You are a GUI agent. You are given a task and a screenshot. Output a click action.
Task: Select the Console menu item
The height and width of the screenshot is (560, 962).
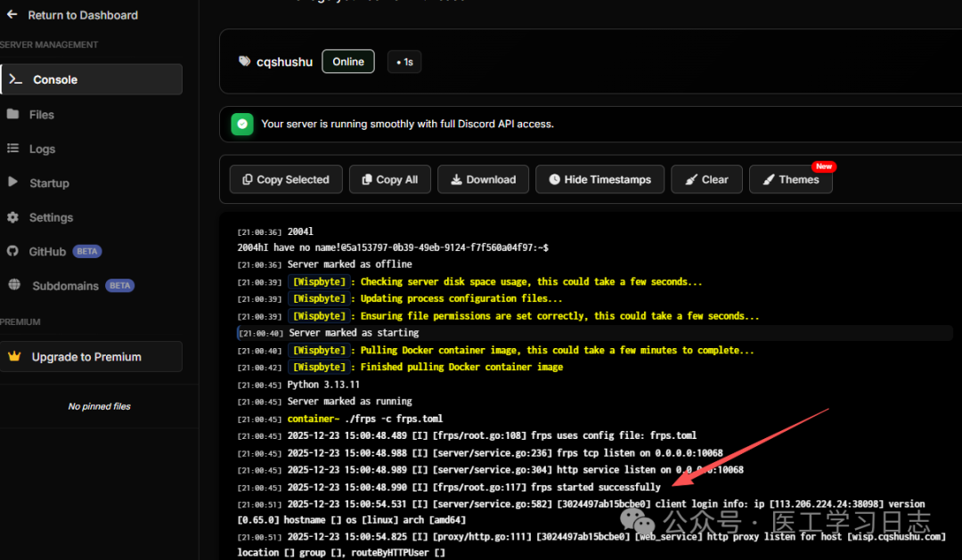[92, 80]
